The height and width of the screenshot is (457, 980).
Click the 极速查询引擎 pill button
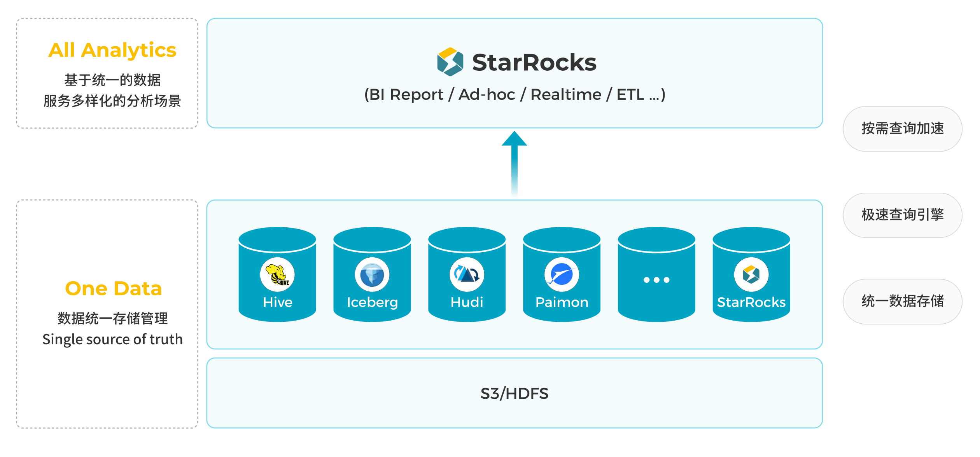(x=902, y=215)
